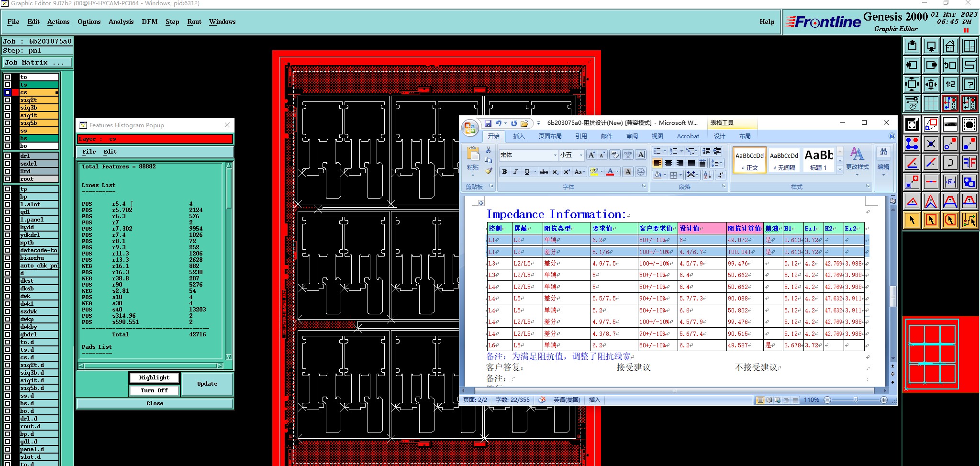Click the Job Matrix button

[x=37, y=62]
